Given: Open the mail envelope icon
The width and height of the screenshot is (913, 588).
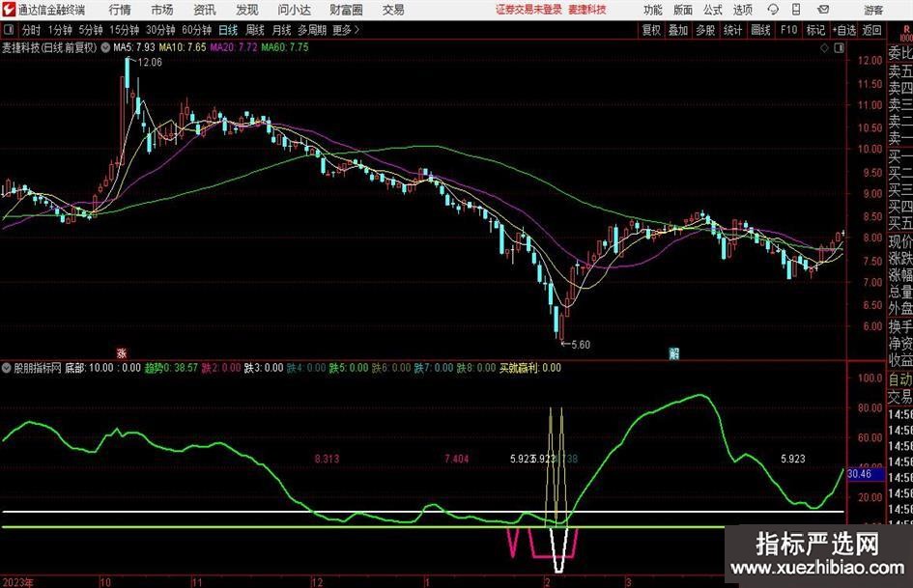Looking at the screenshot, I should [x=823, y=10].
